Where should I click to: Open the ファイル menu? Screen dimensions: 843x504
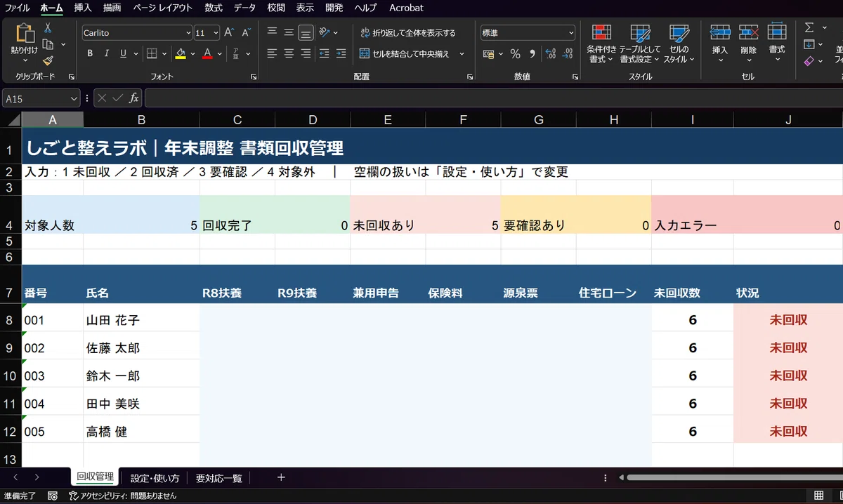18,8
